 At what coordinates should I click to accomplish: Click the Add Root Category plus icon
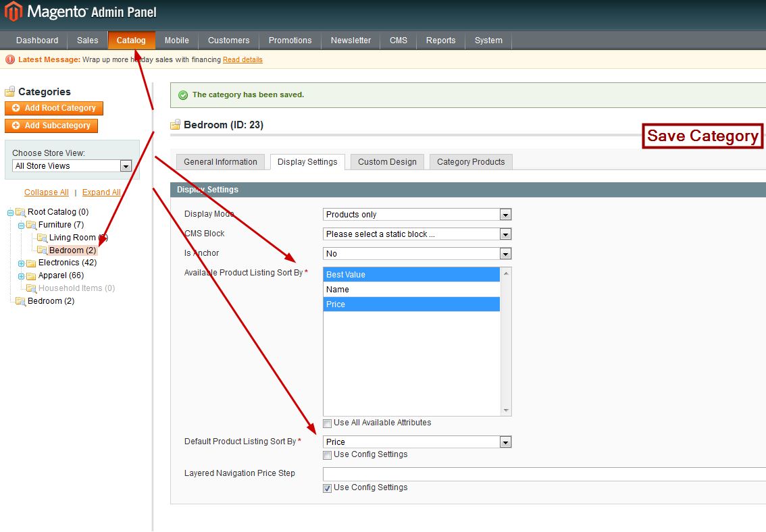tap(16, 108)
